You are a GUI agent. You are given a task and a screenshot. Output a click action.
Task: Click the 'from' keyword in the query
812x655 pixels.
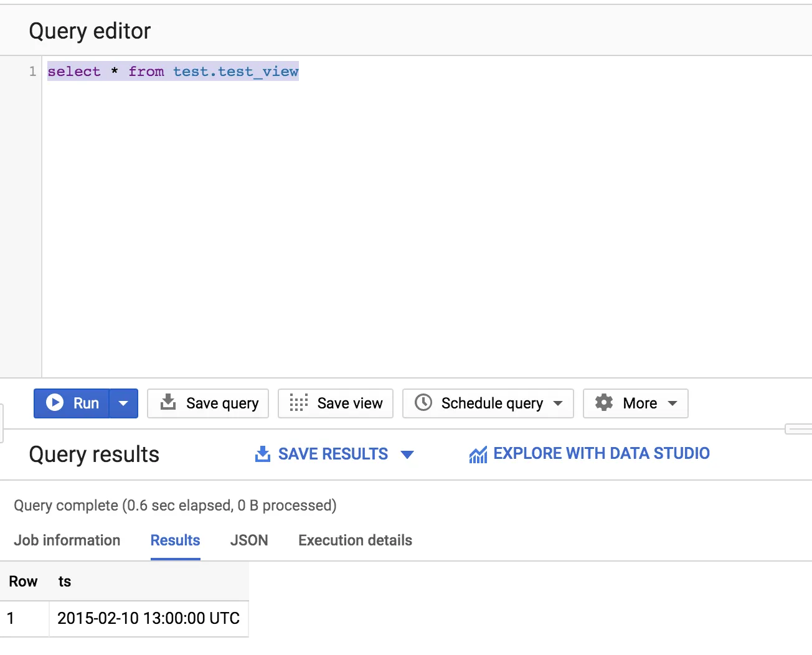(146, 72)
